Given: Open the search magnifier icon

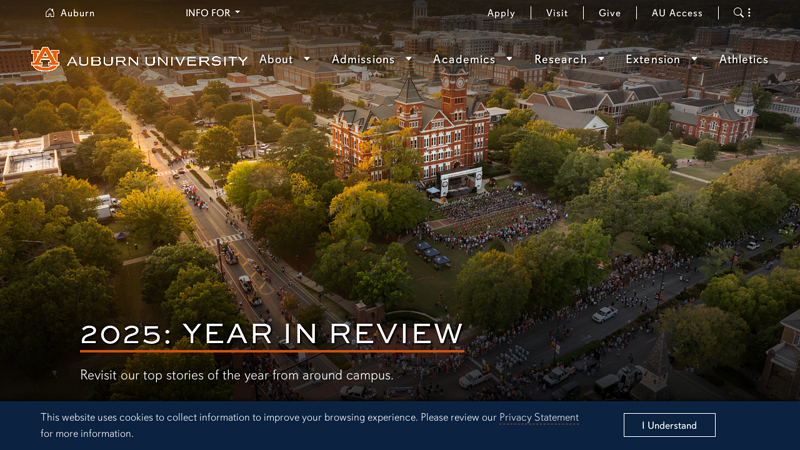Looking at the screenshot, I should (738, 12).
